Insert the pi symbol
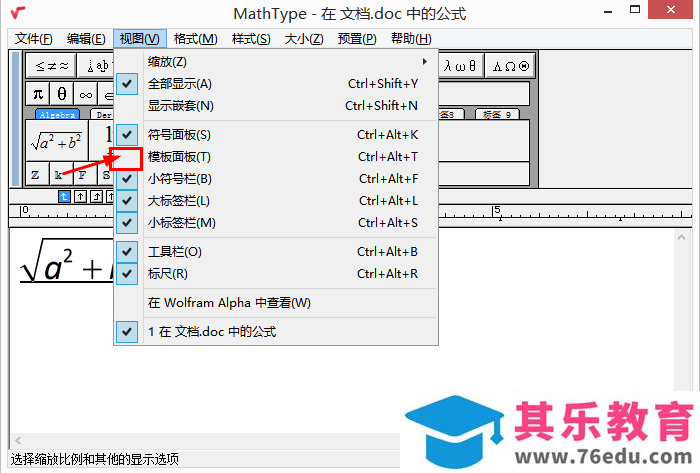 38,94
